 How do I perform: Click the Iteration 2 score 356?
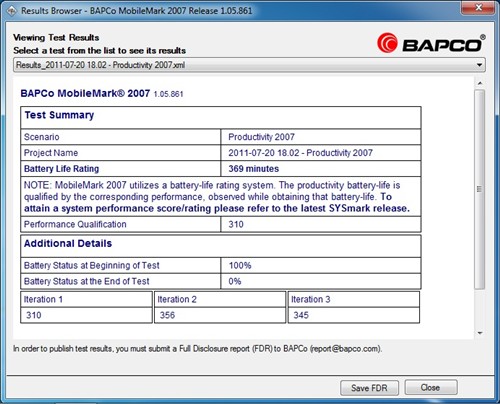tap(167, 315)
